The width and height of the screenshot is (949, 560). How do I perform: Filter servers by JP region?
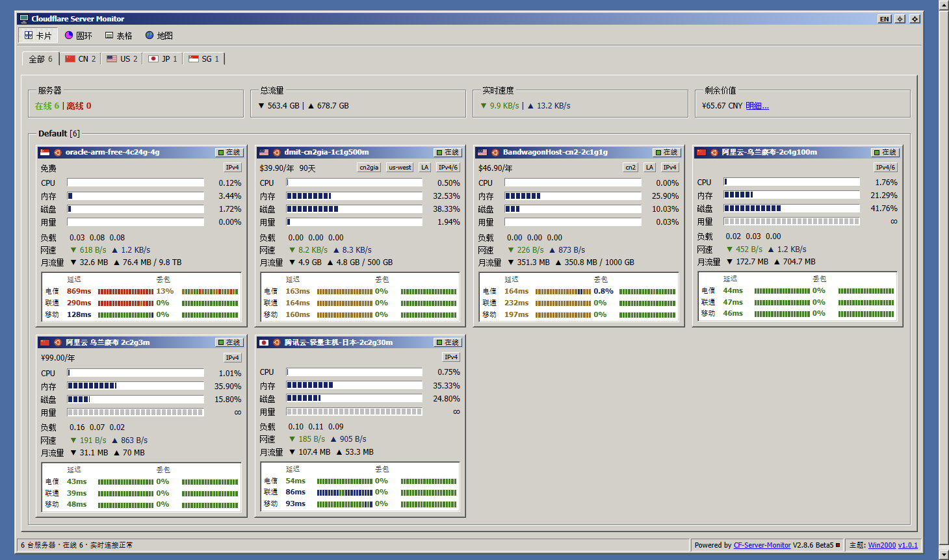tap(162, 59)
